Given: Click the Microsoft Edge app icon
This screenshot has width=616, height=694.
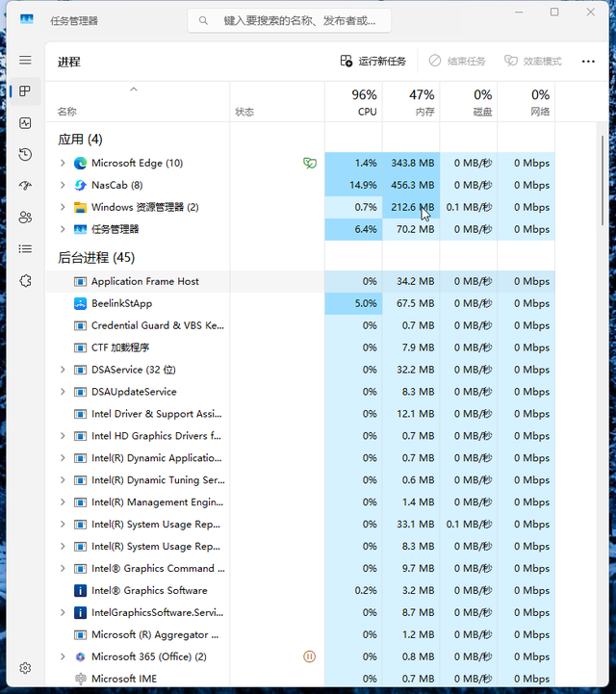Looking at the screenshot, I should pyautogui.click(x=80, y=164).
